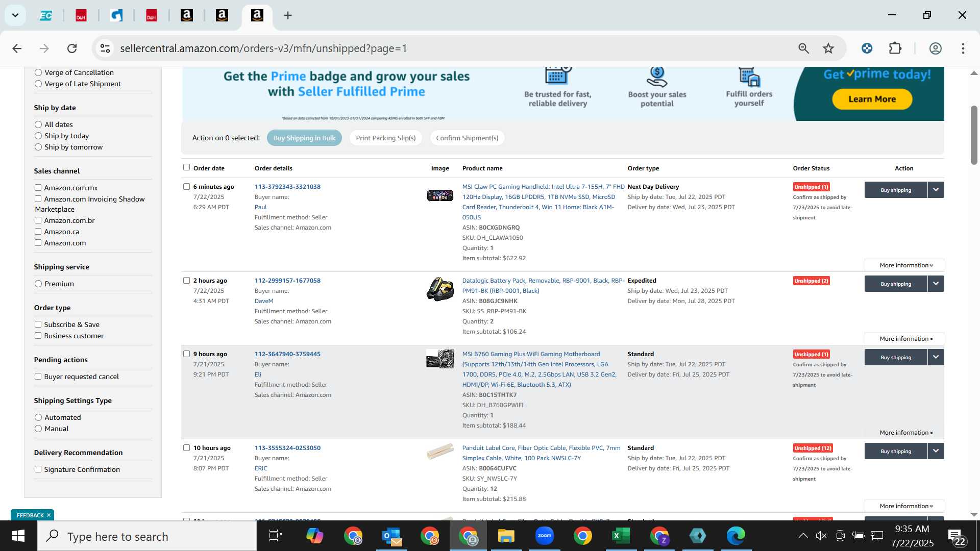This screenshot has height=551, width=980.
Task: Open the Chrome three-dot menu
Action: tap(963, 48)
